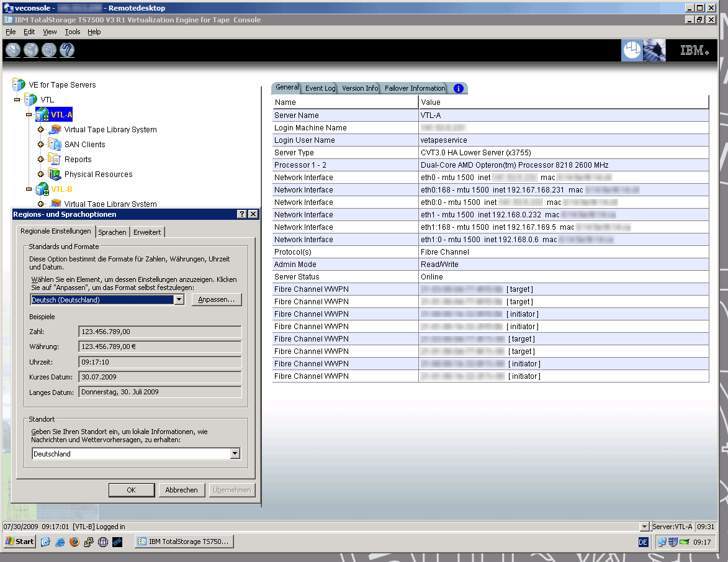Screen dimensions: 728x562
Task: Click the trash can delete toolbar icon
Action: [30, 50]
